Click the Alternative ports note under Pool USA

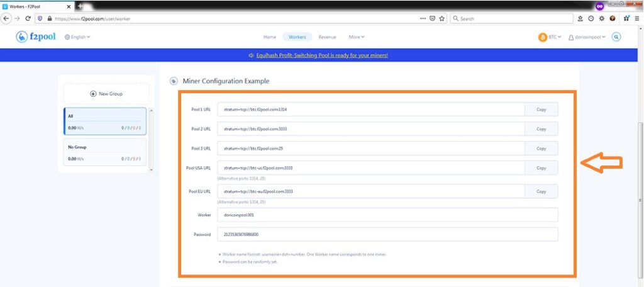pyautogui.click(x=241, y=179)
